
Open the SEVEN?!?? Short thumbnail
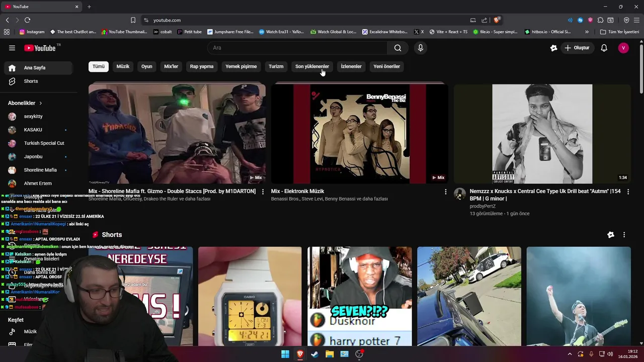(359, 296)
